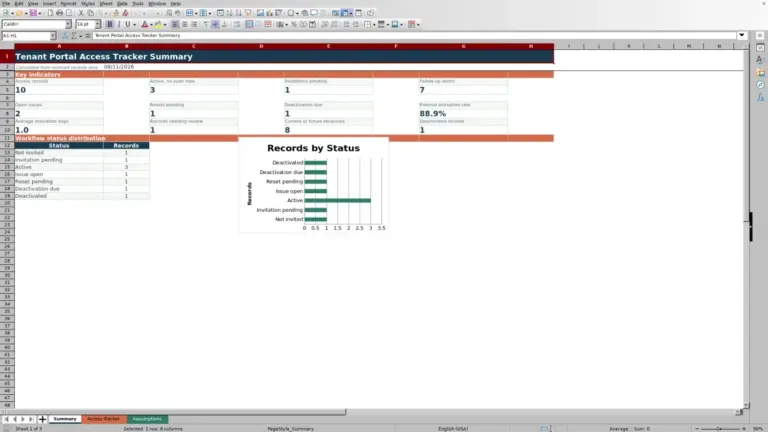Select the 'Invitation pending' status cell

(59, 160)
